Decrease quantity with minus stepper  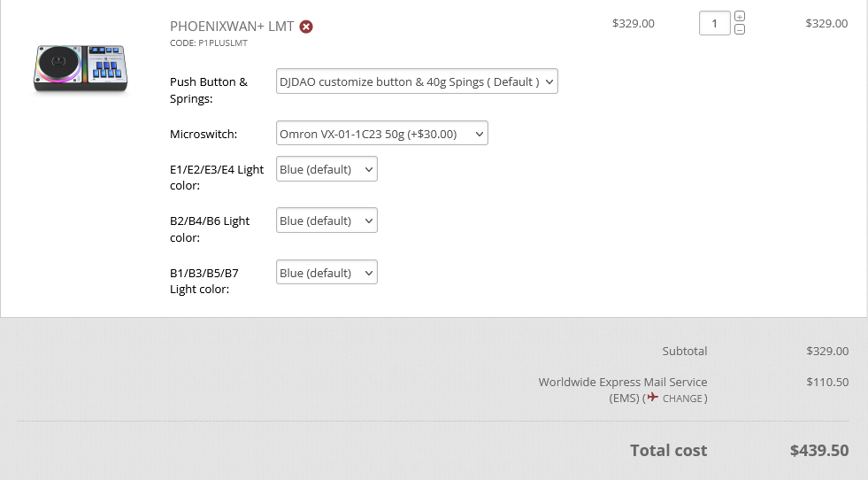[740, 30]
